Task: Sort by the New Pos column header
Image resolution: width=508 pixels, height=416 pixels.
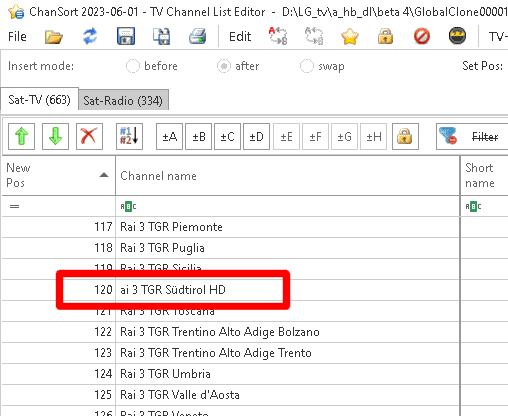Action: tap(58, 175)
